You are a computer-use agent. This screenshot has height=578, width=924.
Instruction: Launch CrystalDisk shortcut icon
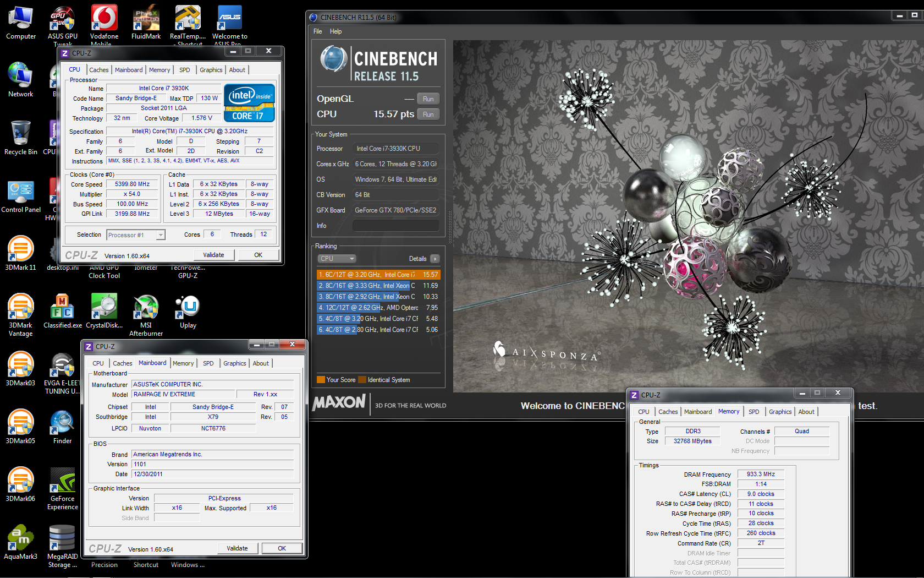click(105, 312)
